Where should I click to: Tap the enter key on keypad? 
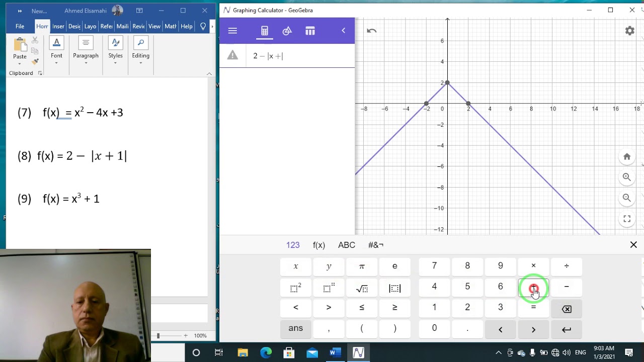(x=567, y=329)
